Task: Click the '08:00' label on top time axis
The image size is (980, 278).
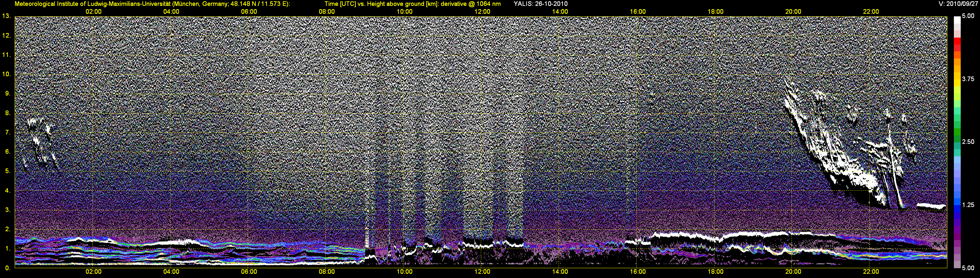Action: point(327,12)
